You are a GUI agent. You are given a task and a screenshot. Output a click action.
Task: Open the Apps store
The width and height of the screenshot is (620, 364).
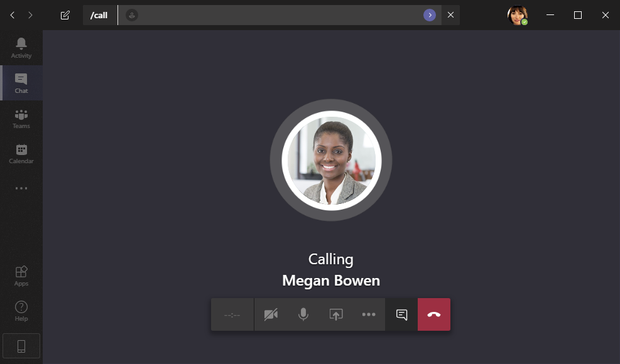click(21, 276)
